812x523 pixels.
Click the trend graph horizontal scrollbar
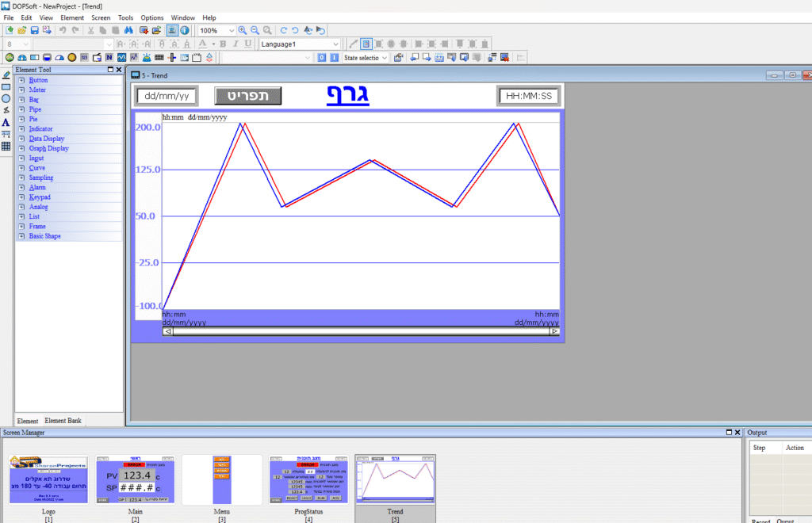[x=361, y=331]
